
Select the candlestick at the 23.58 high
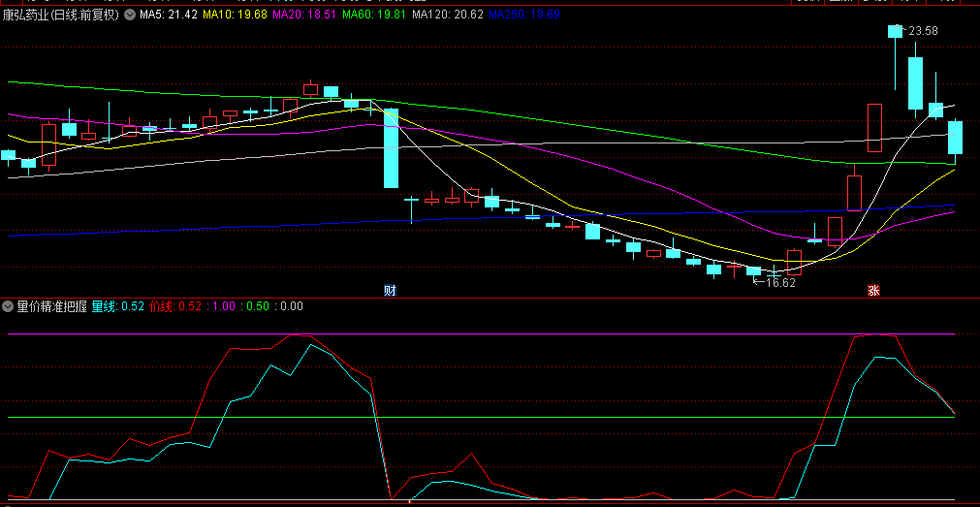895,31
